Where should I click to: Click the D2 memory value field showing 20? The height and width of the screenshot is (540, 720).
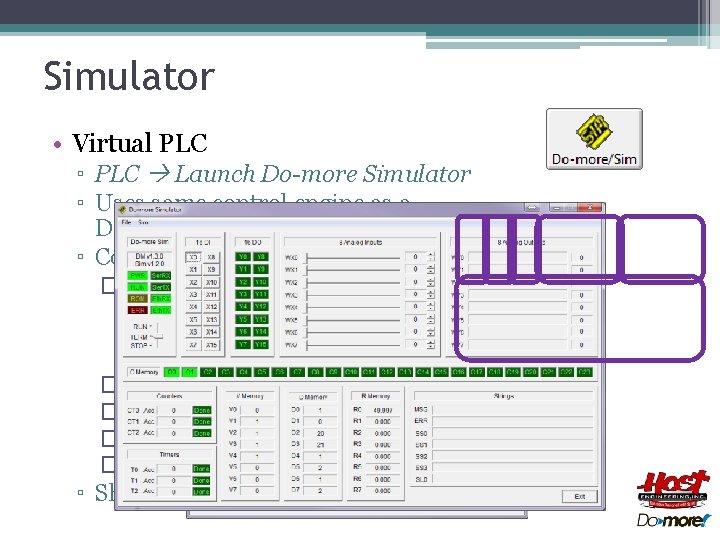coord(320,433)
